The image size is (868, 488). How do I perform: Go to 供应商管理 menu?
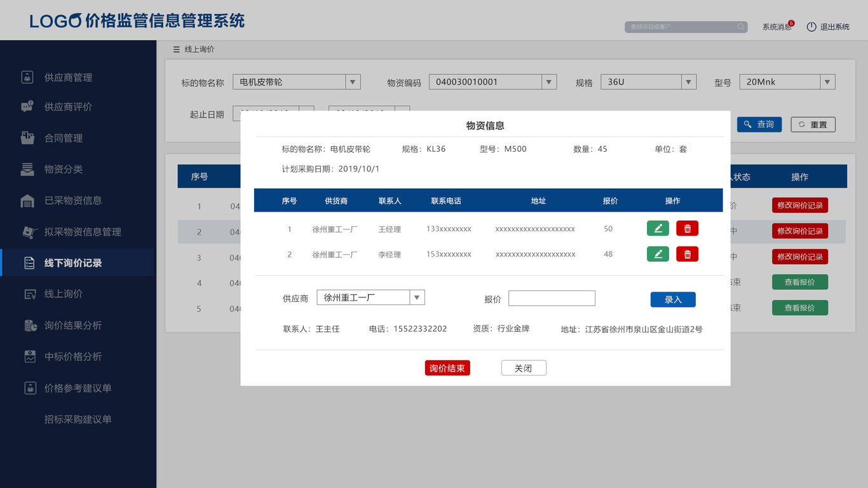[x=68, y=78]
